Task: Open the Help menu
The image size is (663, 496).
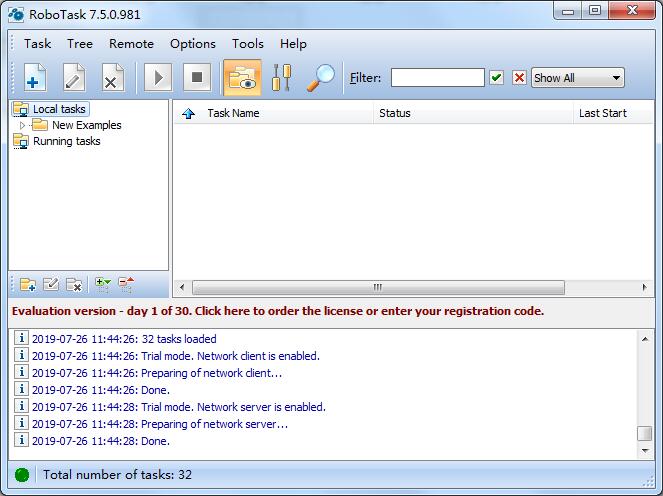Action: pyautogui.click(x=293, y=44)
